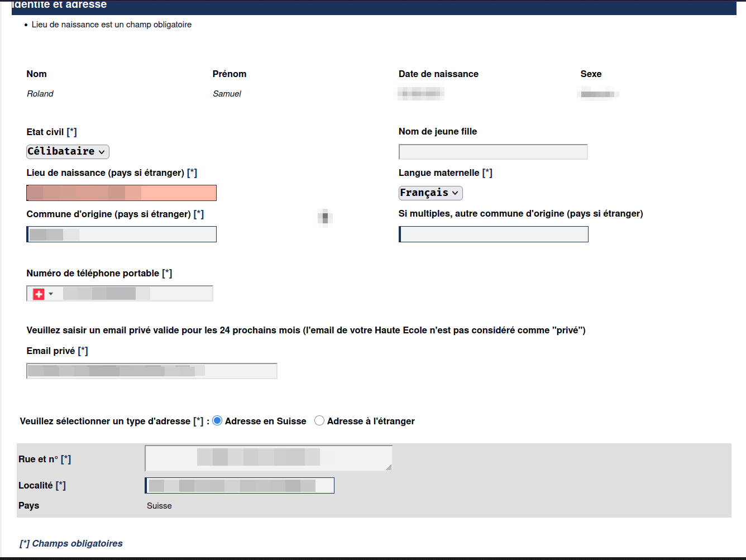
Task: Choose the Adresse à l'étranger radio button
Action: pos(319,420)
